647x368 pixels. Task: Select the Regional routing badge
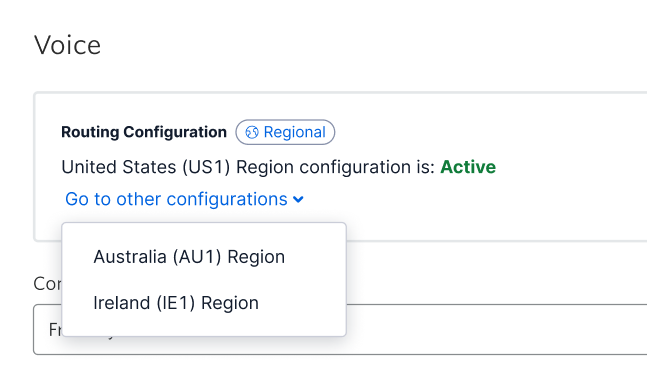click(285, 132)
